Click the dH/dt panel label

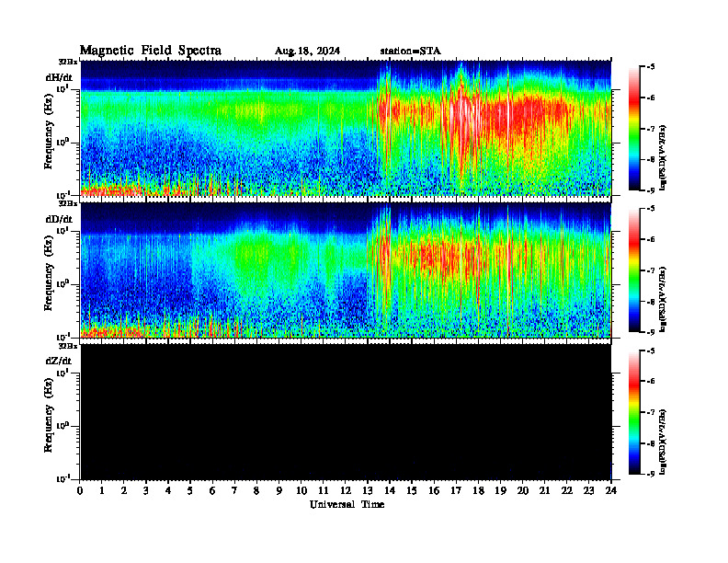59,77
